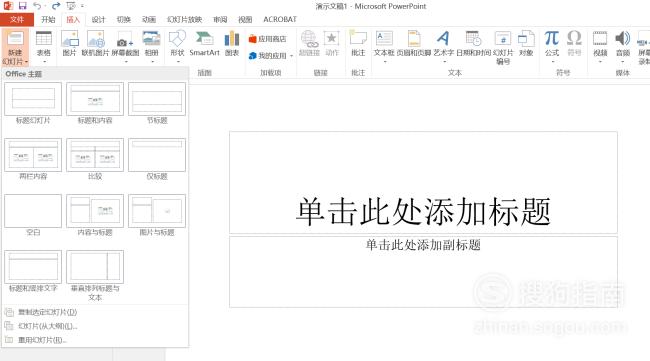
Task: Switch to the Animations (动画) tab
Action: pyautogui.click(x=149, y=19)
